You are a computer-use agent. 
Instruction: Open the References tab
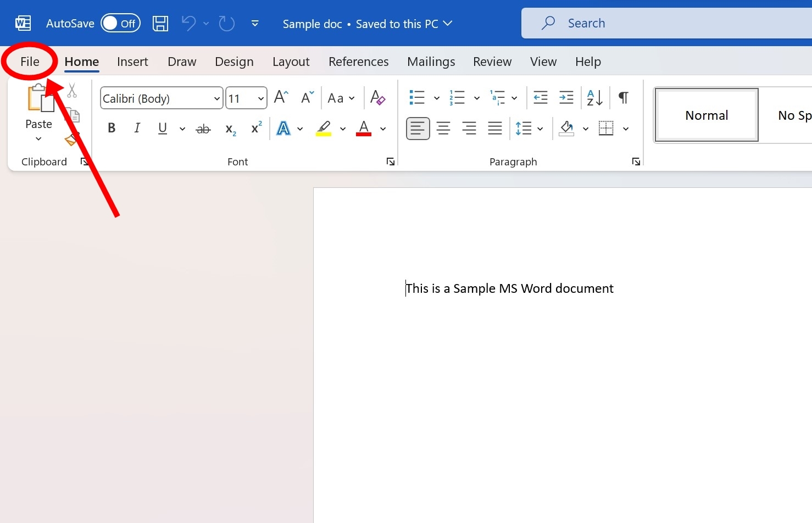pyautogui.click(x=358, y=62)
